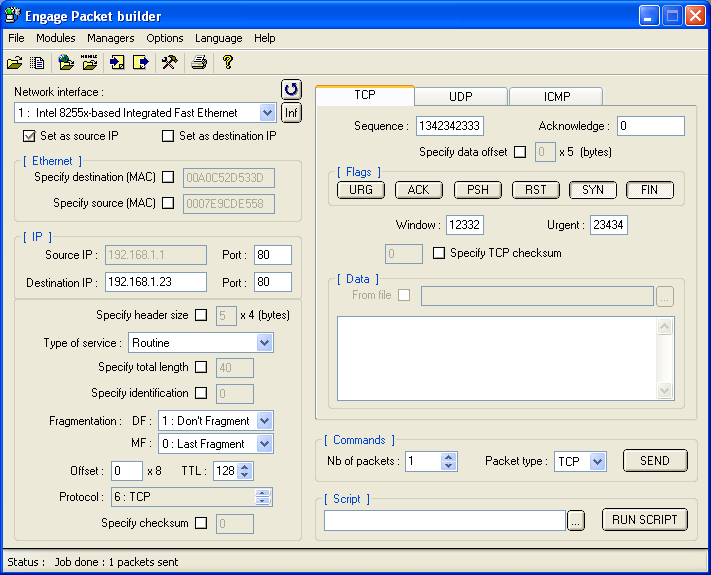
Task: Click the source Port field
Action: click(x=273, y=255)
